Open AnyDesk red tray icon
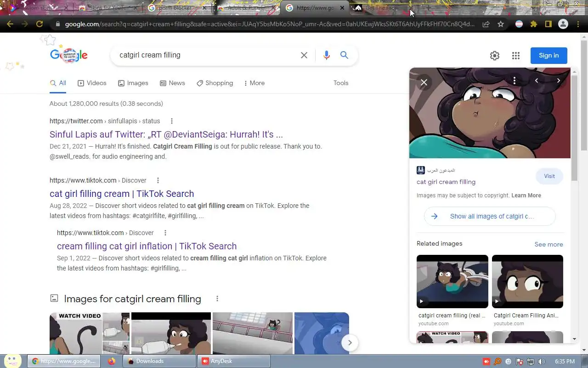This screenshot has width=588, height=368. (486, 362)
